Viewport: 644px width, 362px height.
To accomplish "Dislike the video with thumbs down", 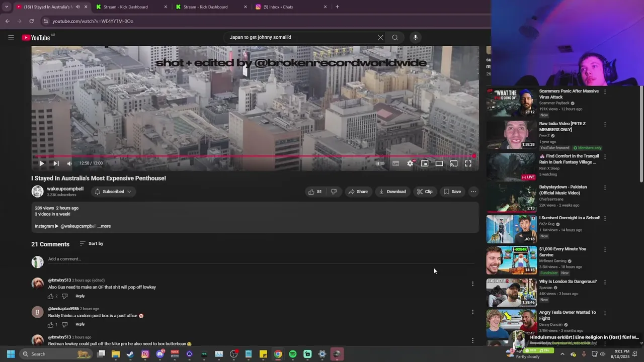I will [x=333, y=192].
